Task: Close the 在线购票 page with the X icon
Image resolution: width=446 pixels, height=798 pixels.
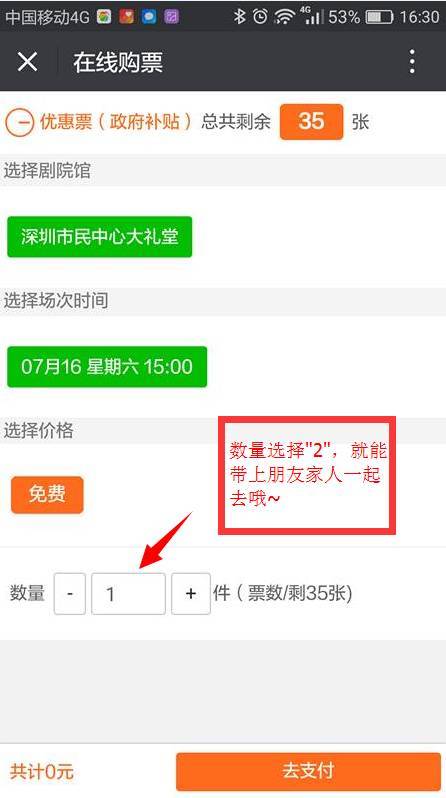Action: tap(27, 62)
